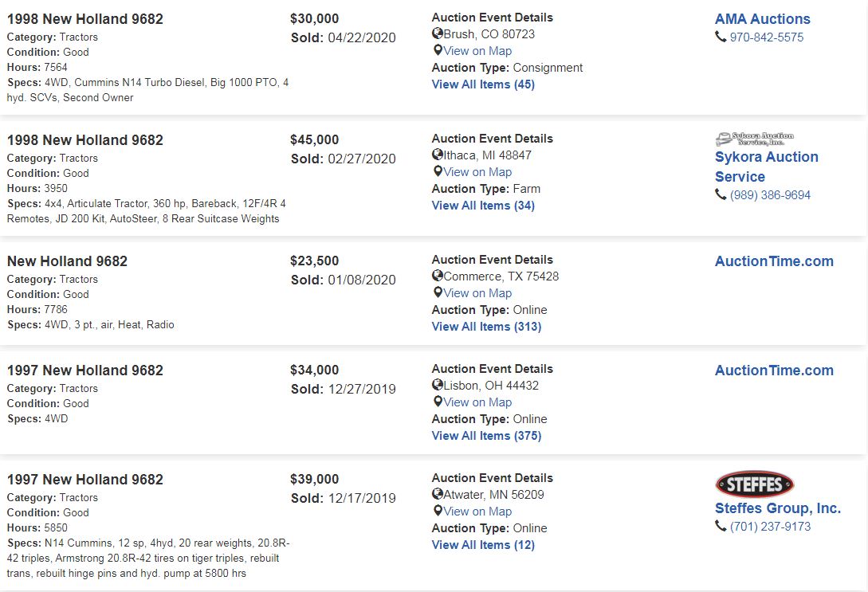This screenshot has width=868, height=592.
Task: Open the $45,000 1998 New Holland 9682 listing title
Action: tap(85, 140)
